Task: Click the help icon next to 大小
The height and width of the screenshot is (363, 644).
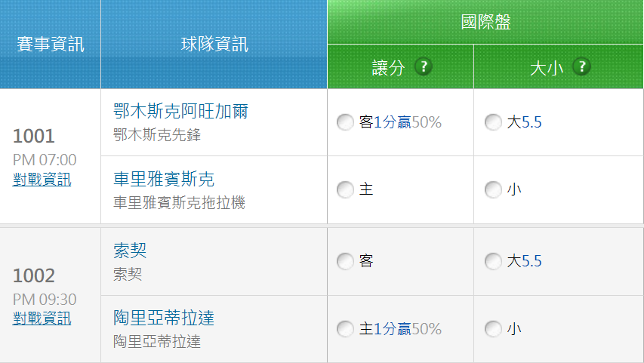Action: (x=581, y=66)
